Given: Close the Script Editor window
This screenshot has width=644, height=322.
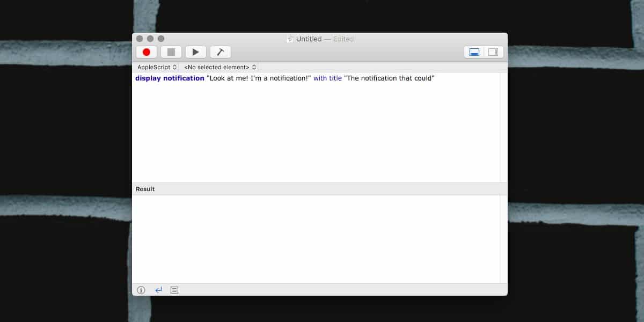Looking at the screenshot, I should pyautogui.click(x=140, y=39).
